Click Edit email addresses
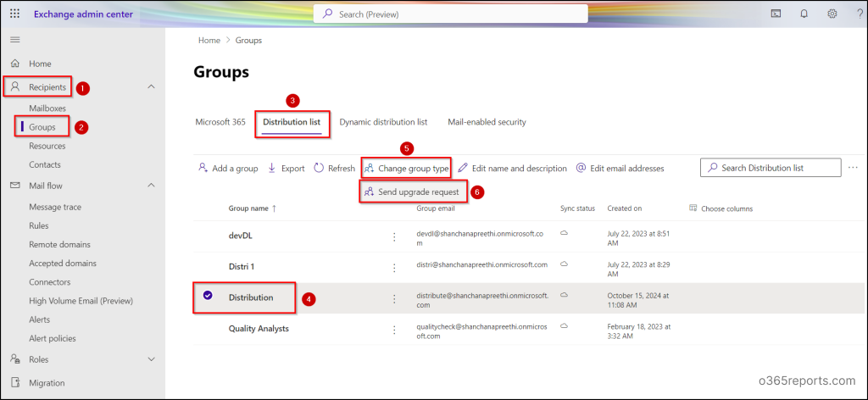Image resolution: width=868 pixels, height=400 pixels. (x=620, y=168)
